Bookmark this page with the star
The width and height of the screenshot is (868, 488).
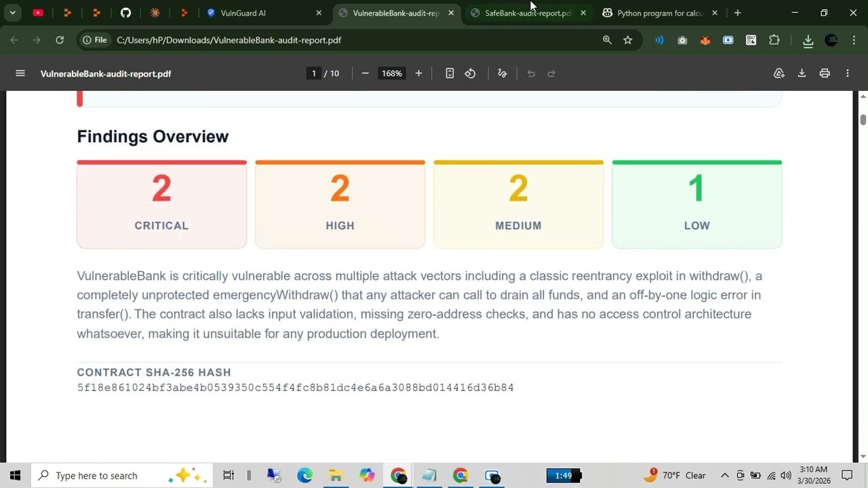point(628,40)
